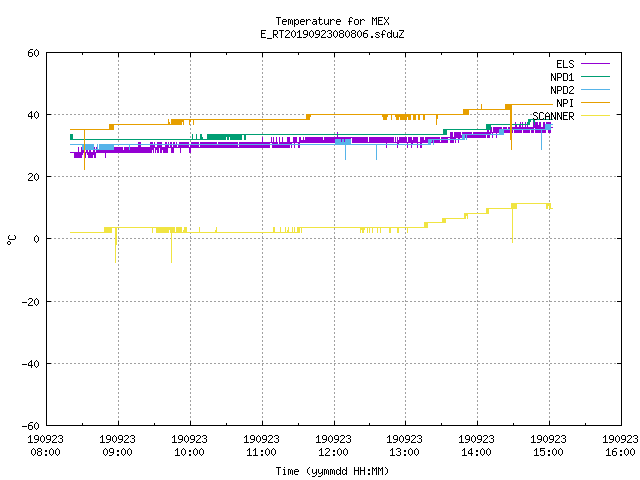Click the 10:00 x-axis time label
Viewport: 640px width, 480px height.
click(189, 453)
